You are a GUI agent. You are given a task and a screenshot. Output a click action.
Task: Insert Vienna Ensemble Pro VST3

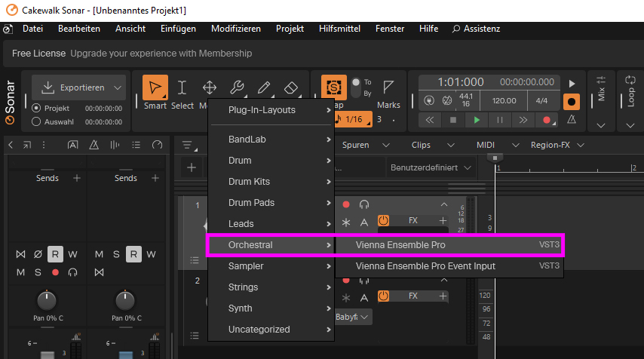point(449,245)
